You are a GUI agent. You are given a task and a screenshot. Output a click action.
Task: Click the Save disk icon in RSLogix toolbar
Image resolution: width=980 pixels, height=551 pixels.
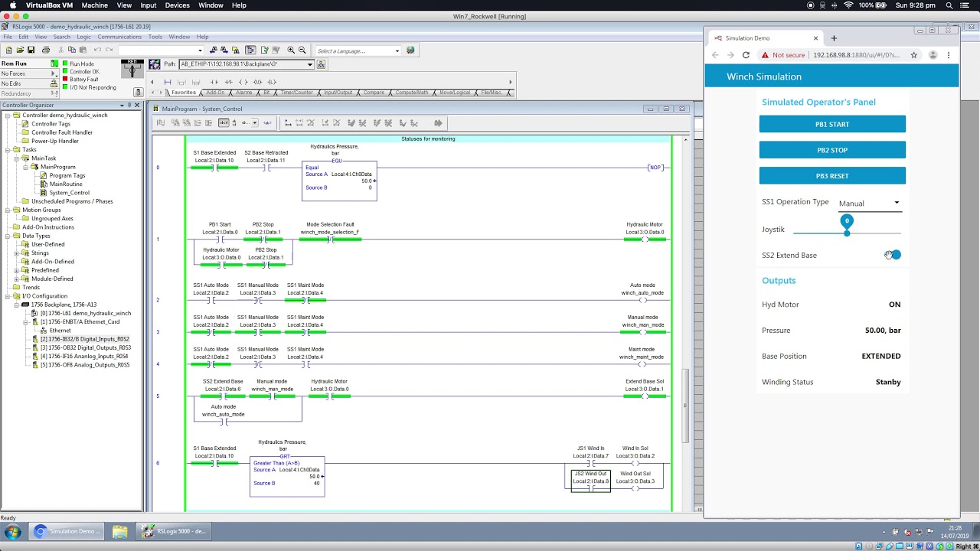[x=31, y=50]
